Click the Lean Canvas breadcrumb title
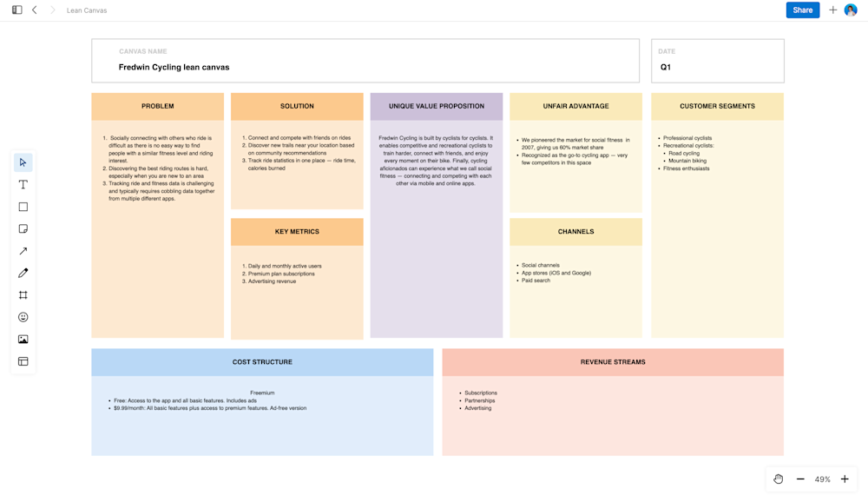The width and height of the screenshot is (868, 502). pos(84,10)
